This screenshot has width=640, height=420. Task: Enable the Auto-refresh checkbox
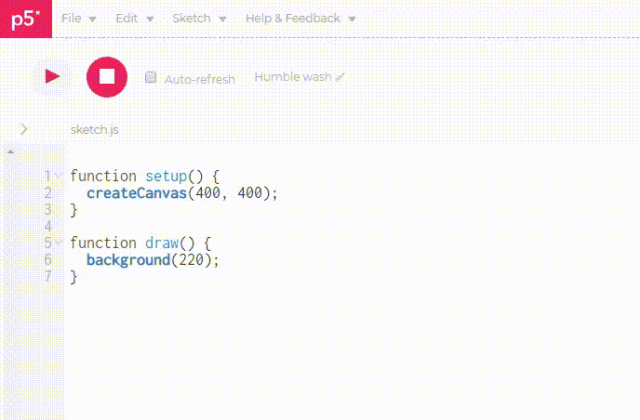pos(151,78)
